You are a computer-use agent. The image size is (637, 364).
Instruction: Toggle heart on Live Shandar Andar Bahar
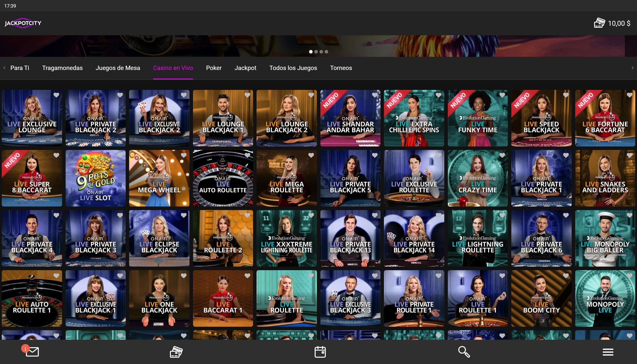click(375, 95)
